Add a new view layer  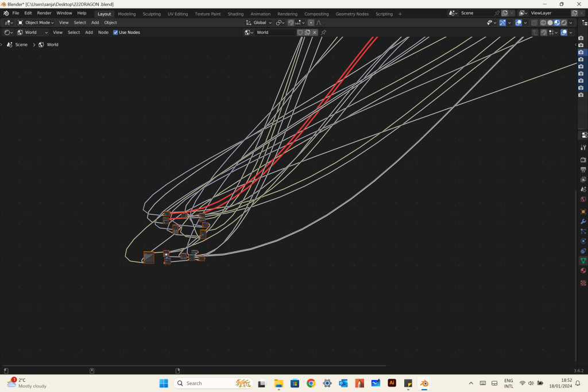(x=574, y=13)
